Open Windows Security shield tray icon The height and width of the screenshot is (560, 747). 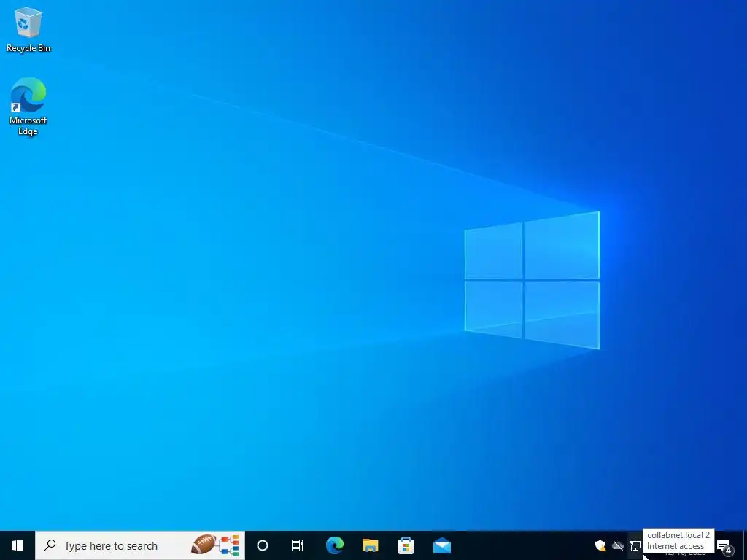600,545
